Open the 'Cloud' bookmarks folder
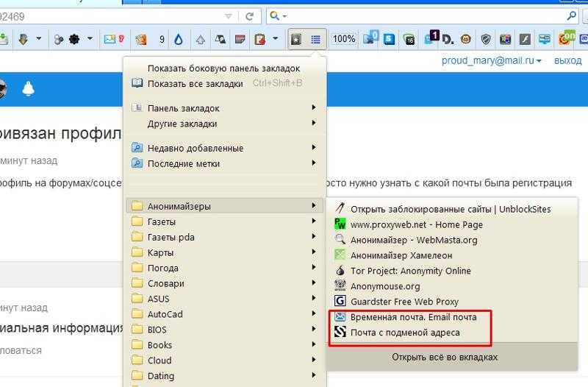The height and width of the screenshot is (387, 588). [225, 360]
